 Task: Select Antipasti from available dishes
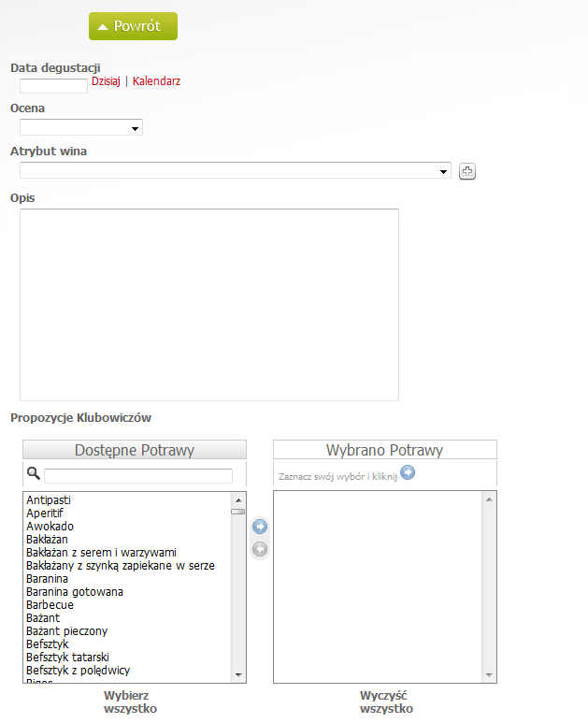[49, 500]
